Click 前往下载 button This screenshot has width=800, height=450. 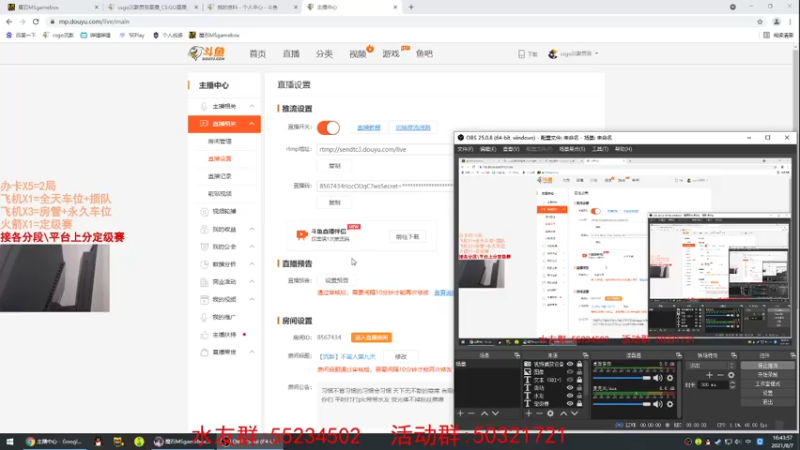click(407, 237)
